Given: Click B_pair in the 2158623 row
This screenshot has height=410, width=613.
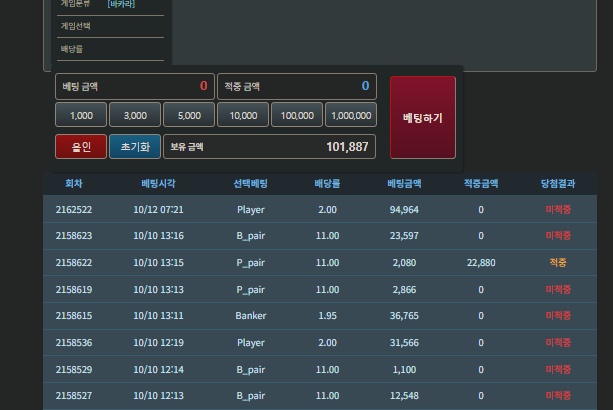Looking at the screenshot, I should coord(251,236).
